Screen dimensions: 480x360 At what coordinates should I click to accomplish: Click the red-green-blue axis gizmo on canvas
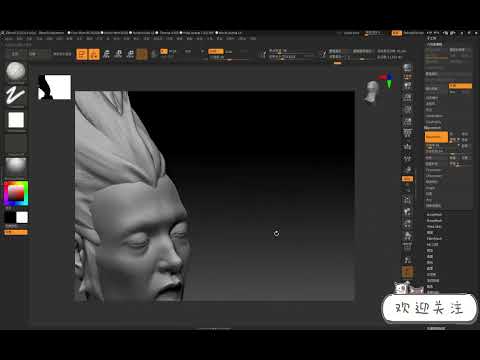coord(387,80)
